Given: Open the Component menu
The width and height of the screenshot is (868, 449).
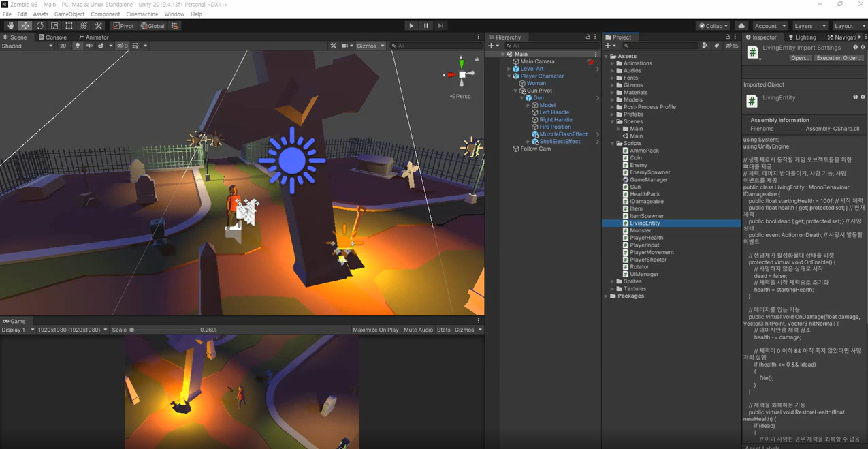Looking at the screenshot, I should pos(105,14).
